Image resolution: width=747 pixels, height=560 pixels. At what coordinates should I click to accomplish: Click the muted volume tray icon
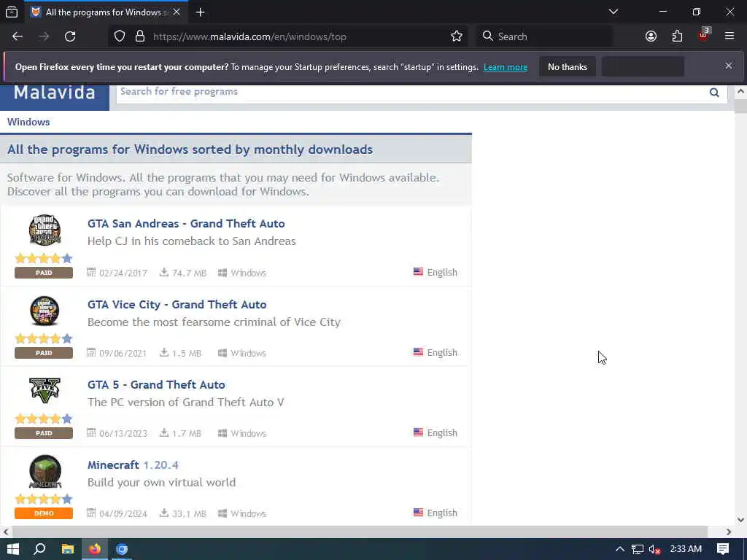click(654, 550)
